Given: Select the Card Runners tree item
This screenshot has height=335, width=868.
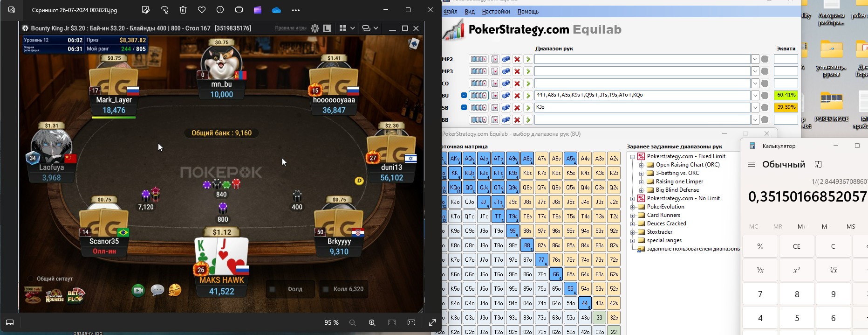Looking at the screenshot, I should [663, 215].
